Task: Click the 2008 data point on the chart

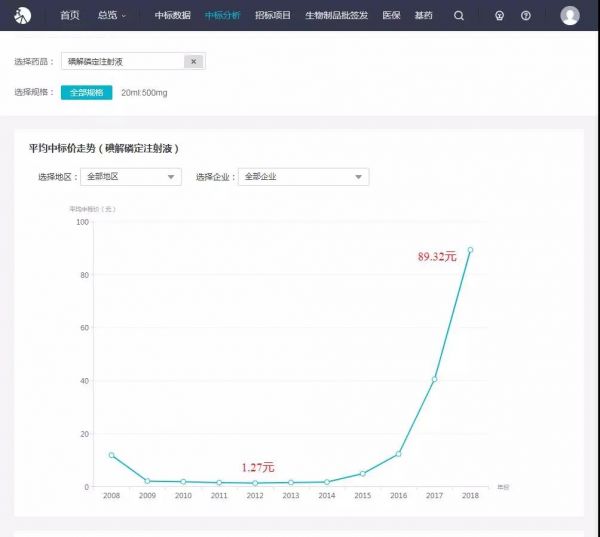Action: click(x=111, y=455)
